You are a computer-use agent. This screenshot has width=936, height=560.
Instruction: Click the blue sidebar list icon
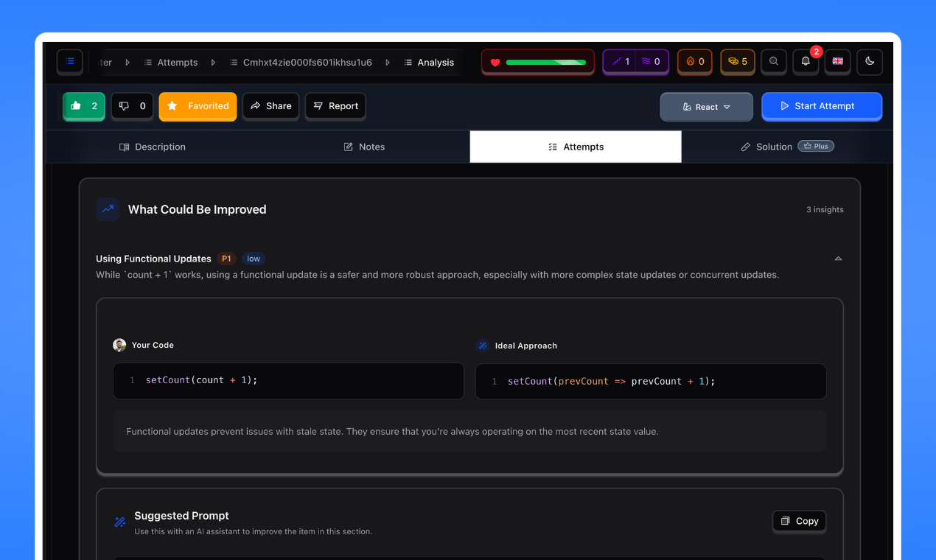(x=69, y=62)
